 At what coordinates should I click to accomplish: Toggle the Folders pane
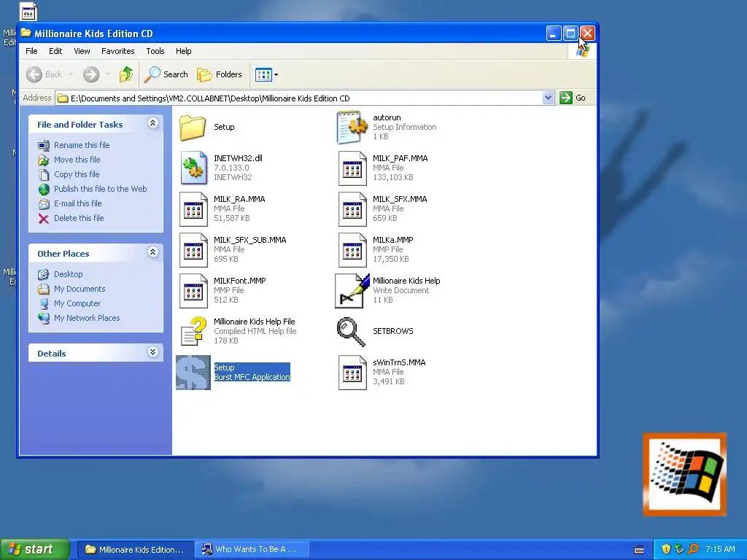click(x=220, y=74)
